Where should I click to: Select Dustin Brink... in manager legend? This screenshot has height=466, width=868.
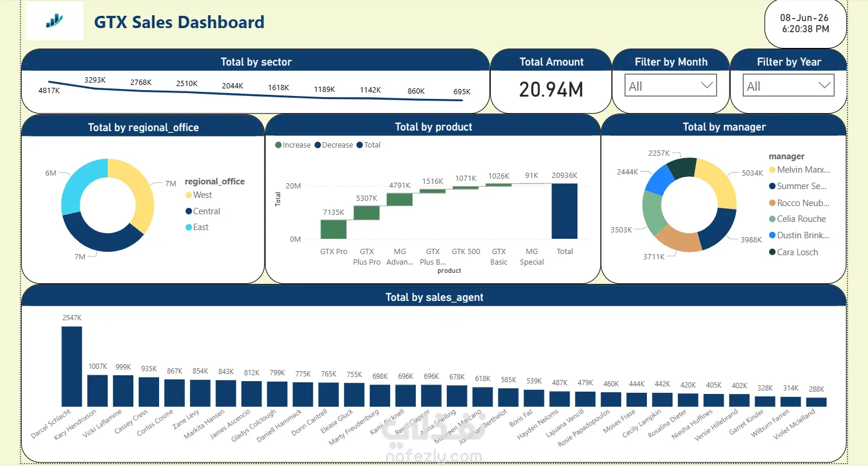799,235
